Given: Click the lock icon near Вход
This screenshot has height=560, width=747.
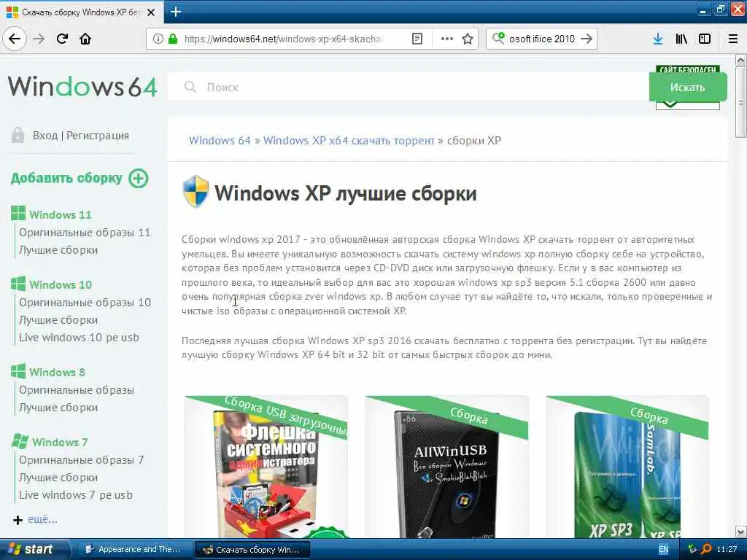Looking at the screenshot, I should coord(18,135).
